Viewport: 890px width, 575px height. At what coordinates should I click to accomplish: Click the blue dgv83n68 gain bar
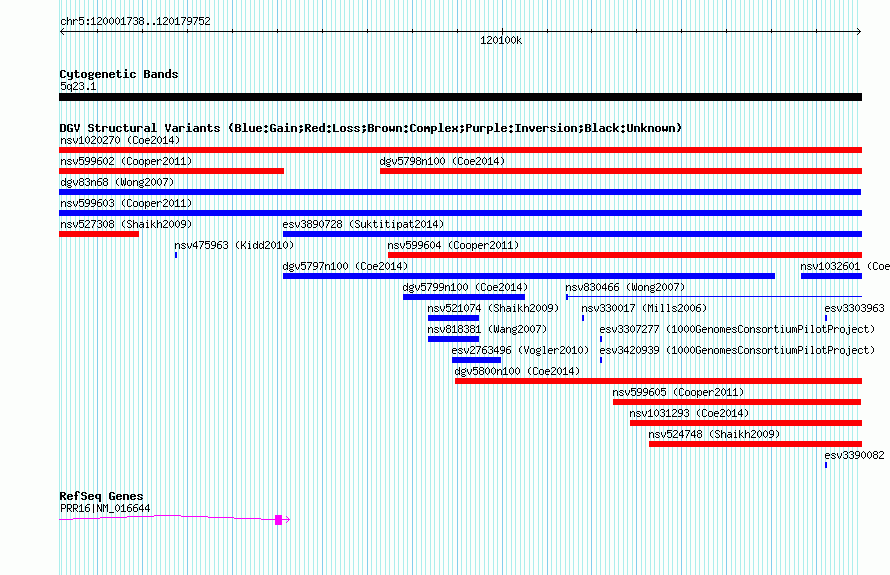coord(460,192)
